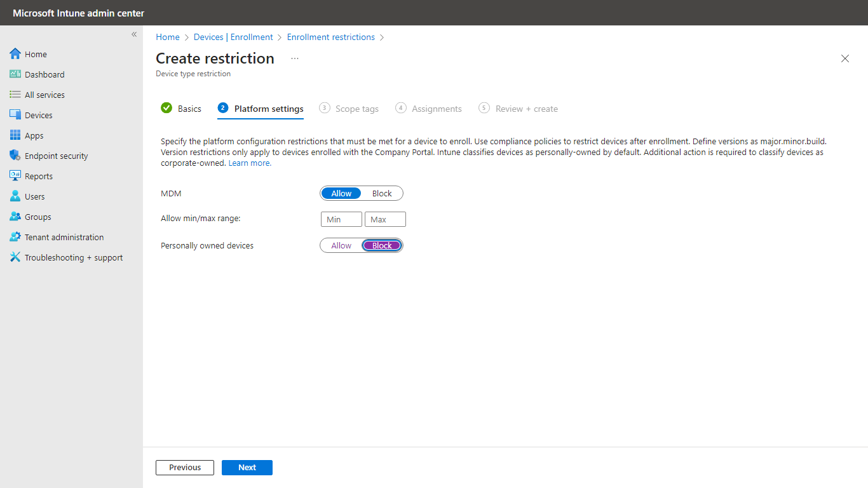
Task: Open the Scope tags tab
Action: [349, 109]
